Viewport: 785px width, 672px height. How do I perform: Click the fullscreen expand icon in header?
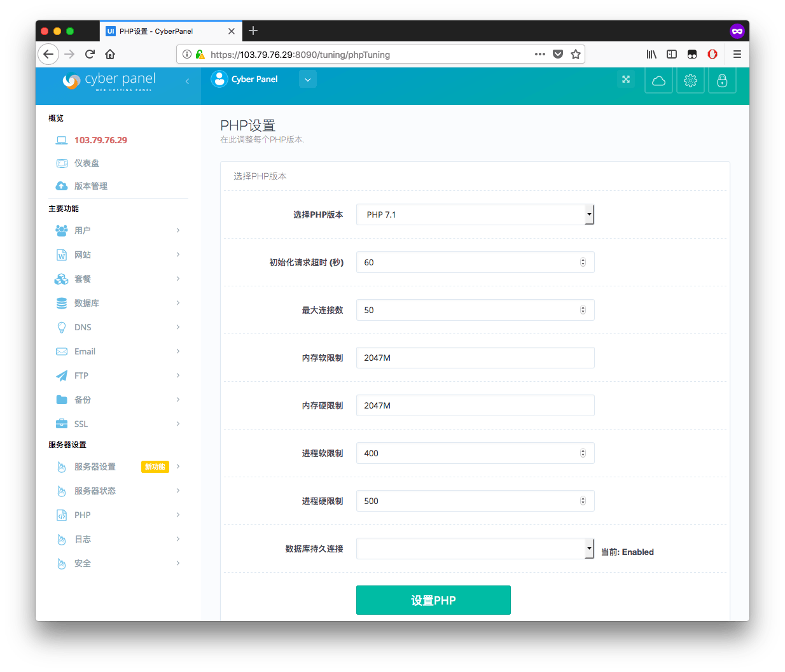[626, 79]
